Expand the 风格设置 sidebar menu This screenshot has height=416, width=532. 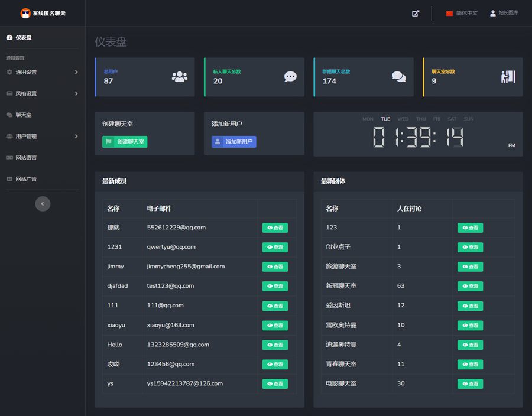click(x=43, y=93)
